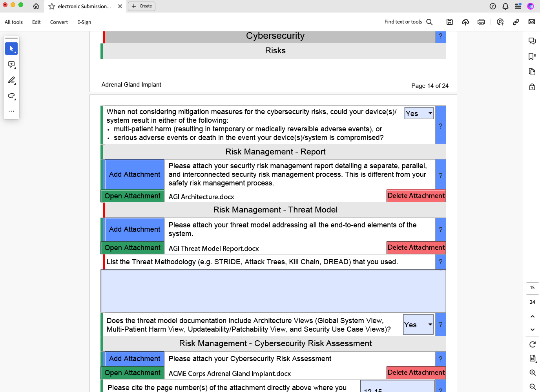Add attachment for Cybersecurity Risk Assessment
540x392 pixels.
click(x=135, y=358)
